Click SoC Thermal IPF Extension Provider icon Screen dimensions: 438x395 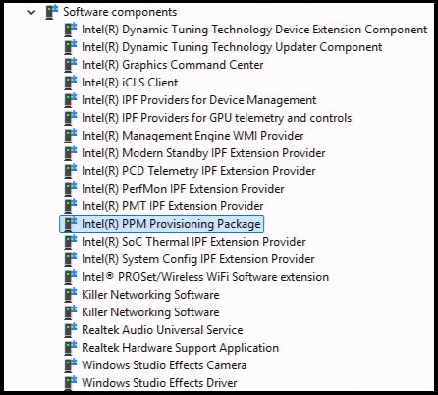pos(71,242)
